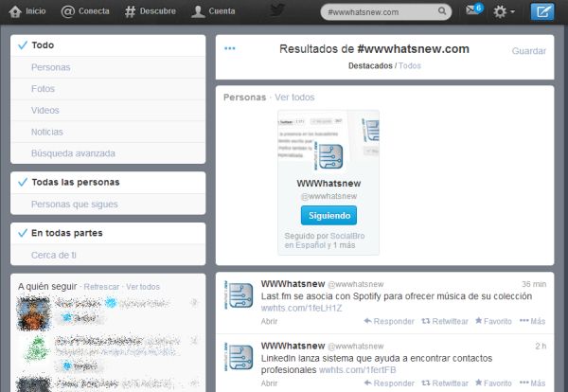Open link wwhts.com/1fertFB
Viewport: 568px width, 392px height.
coord(358,370)
